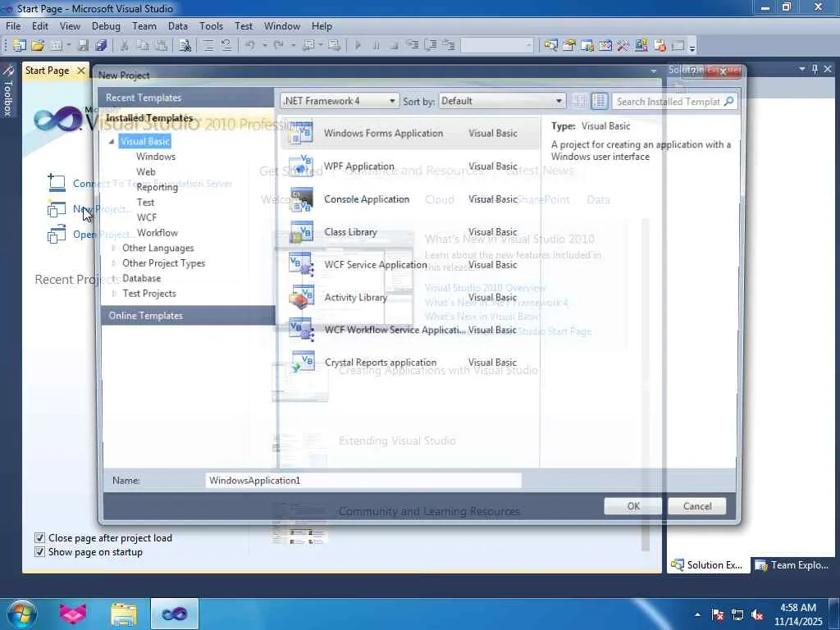Select the Online Templates section
This screenshot has width=840, height=630.
click(188, 316)
